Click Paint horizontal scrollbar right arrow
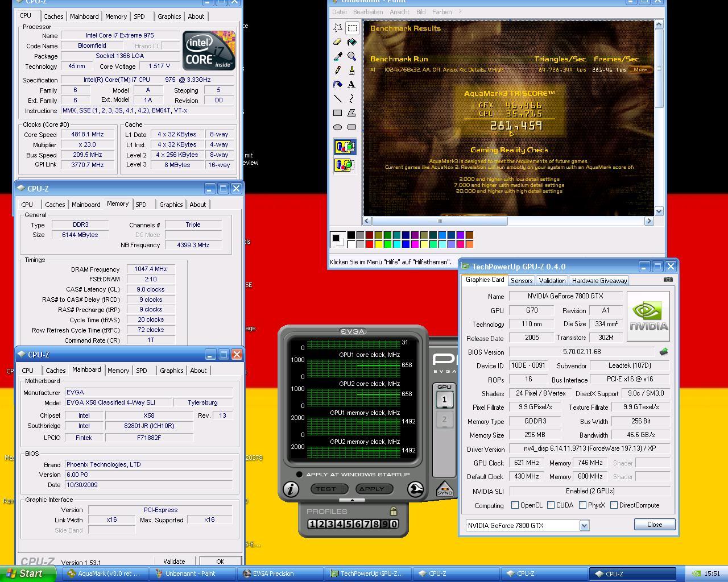Screen dimensions: 728x582 649,221
